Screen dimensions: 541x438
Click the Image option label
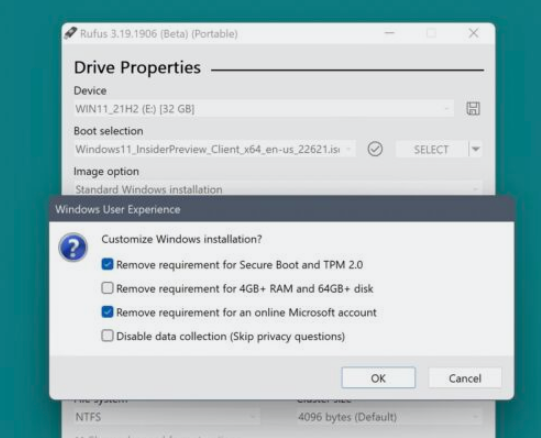coord(106,171)
